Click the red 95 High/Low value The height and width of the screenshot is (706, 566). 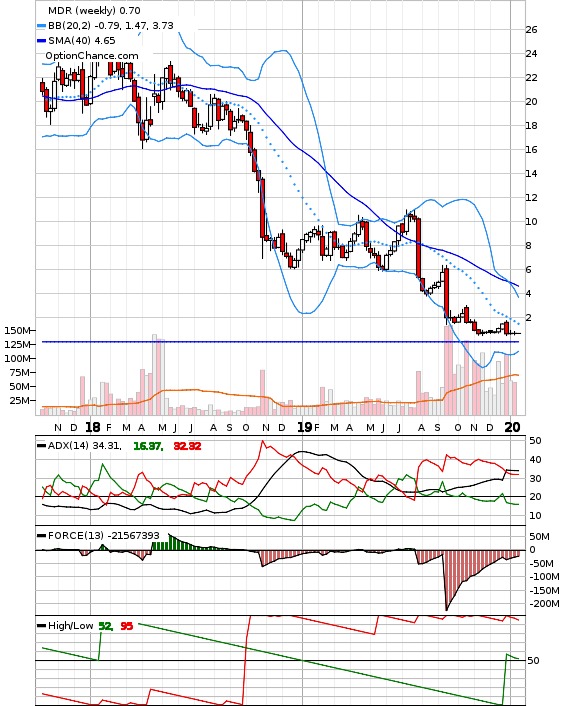click(127, 626)
